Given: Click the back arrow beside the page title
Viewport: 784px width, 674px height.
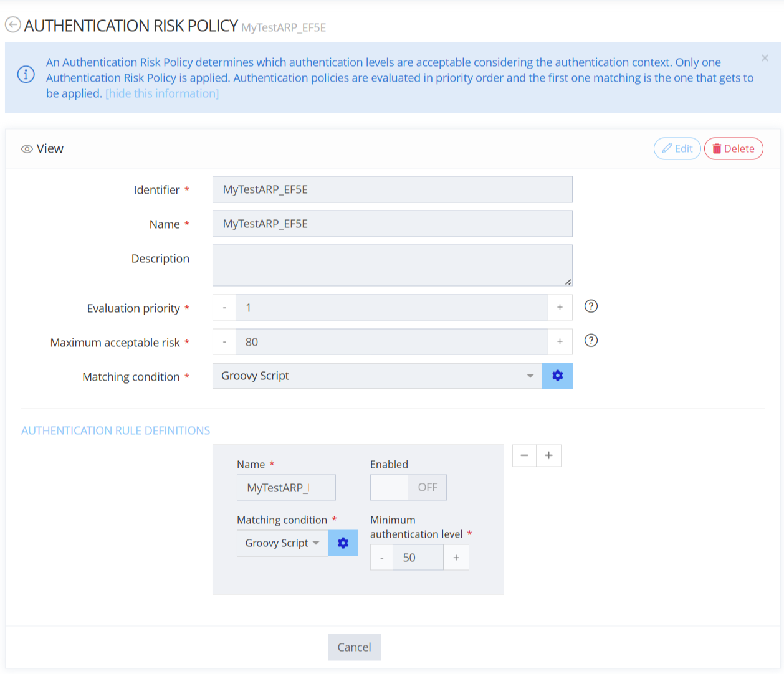Looking at the screenshot, I should click(x=13, y=25).
